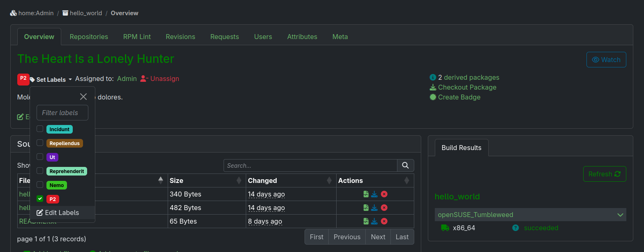The width and height of the screenshot is (644, 252).
Task: Click the purple Ut label badge
Action: click(x=52, y=157)
